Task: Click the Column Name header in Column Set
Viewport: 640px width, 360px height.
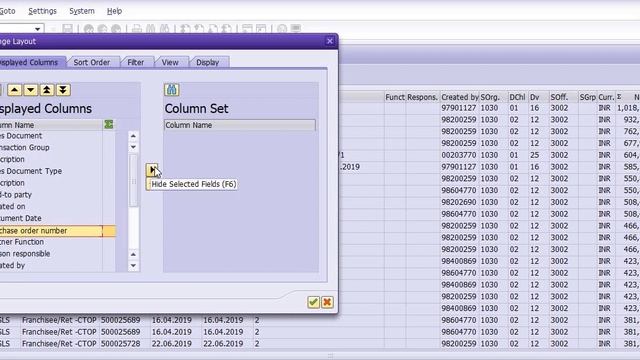Action: [240, 125]
